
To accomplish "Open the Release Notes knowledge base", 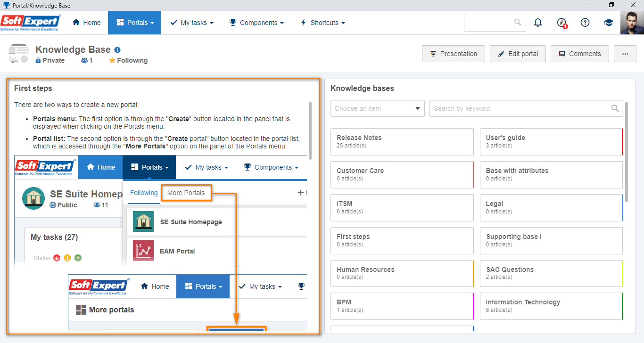I will pyautogui.click(x=402, y=142).
